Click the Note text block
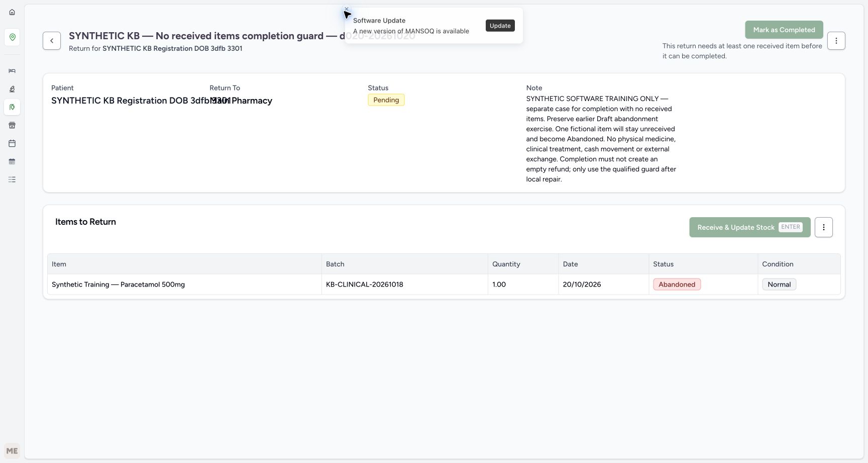This screenshot has width=868, height=463. pyautogui.click(x=601, y=139)
